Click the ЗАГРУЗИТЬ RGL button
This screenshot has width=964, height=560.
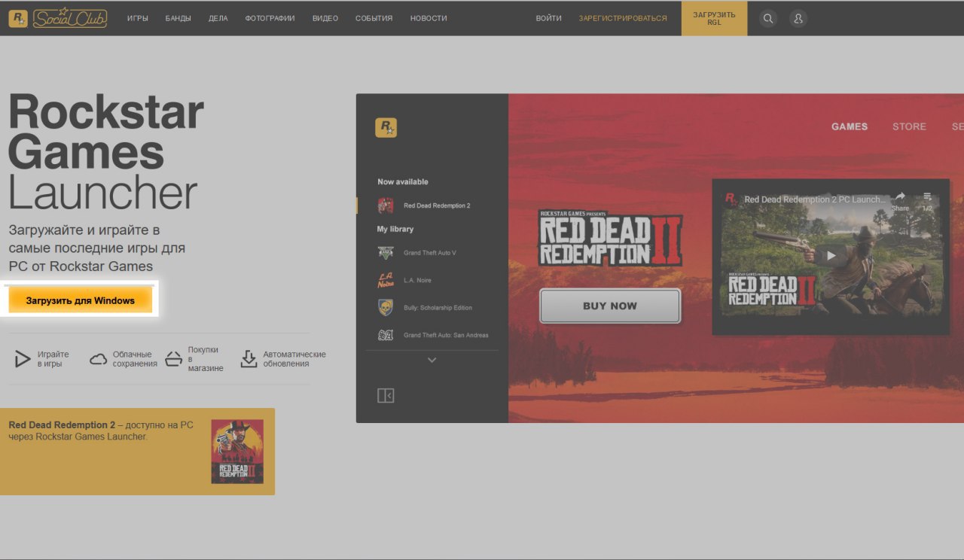pos(715,18)
